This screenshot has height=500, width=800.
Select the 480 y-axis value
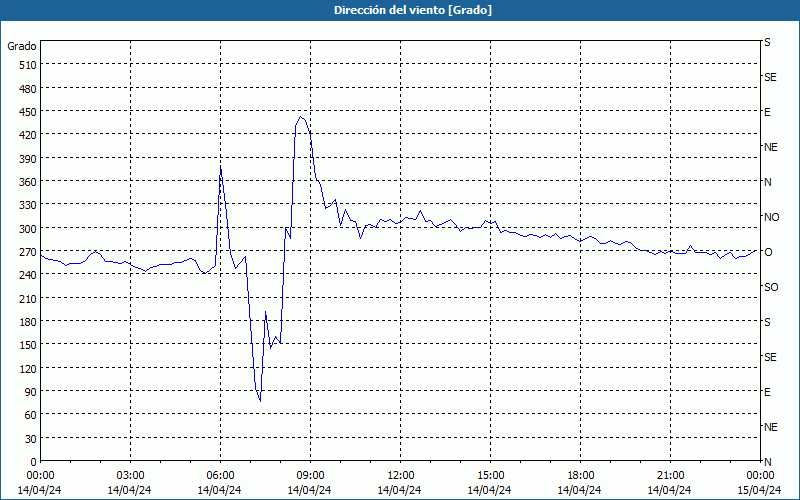tap(28, 89)
